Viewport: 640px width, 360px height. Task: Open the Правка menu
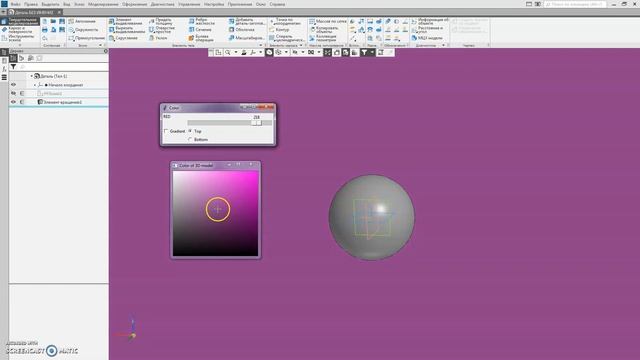click(x=31, y=4)
